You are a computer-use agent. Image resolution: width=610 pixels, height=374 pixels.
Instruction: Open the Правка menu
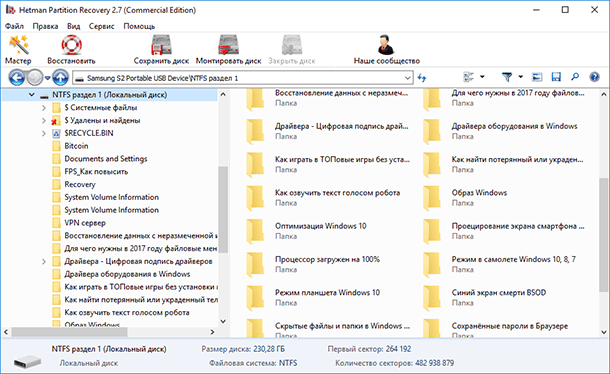tap(45, 26)
